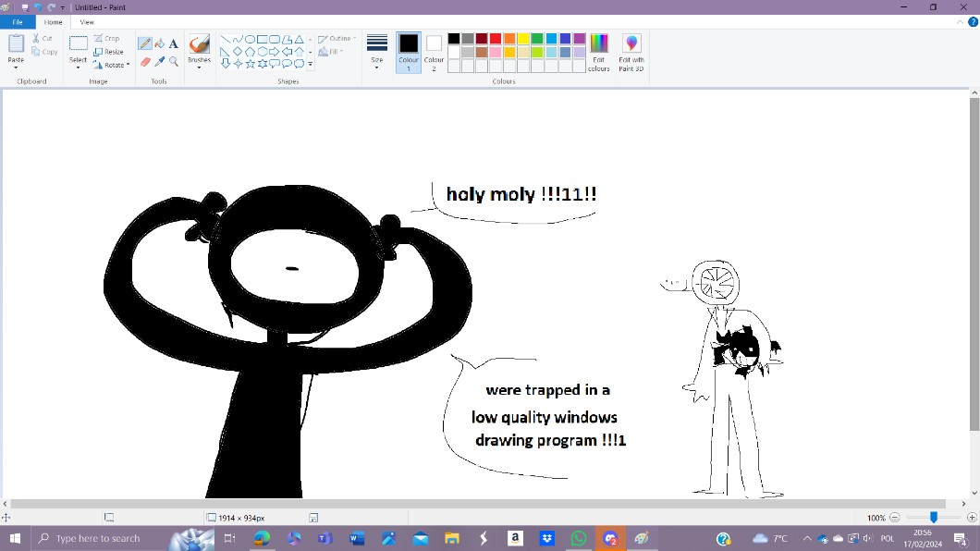Pick the Fill with colour bucket tool
The width and height of the screenshot is (980, 551).
(159, 43)
